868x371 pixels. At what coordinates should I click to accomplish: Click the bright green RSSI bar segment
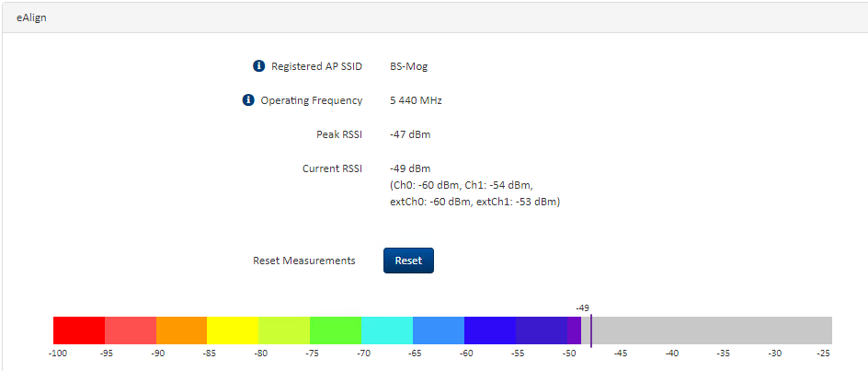[336, 330]
